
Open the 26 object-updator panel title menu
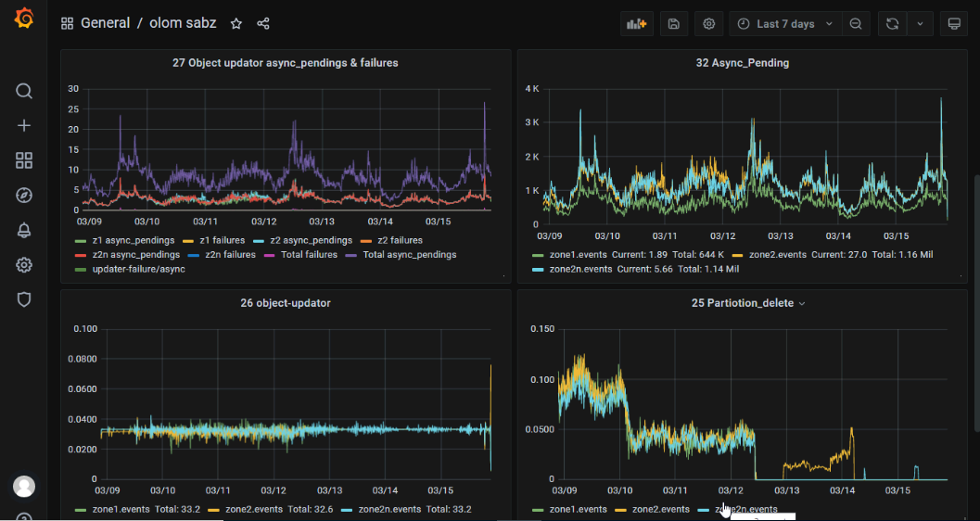point(285,303)
